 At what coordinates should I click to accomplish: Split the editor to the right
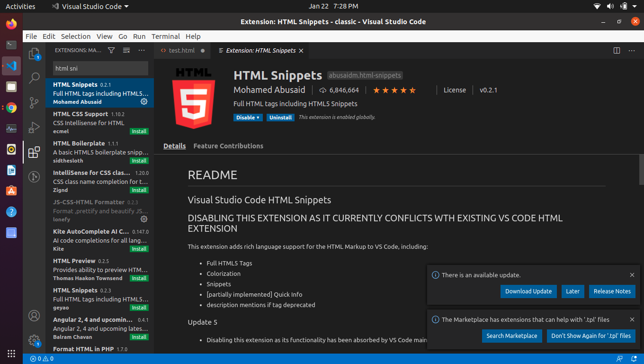coord(617,50)
